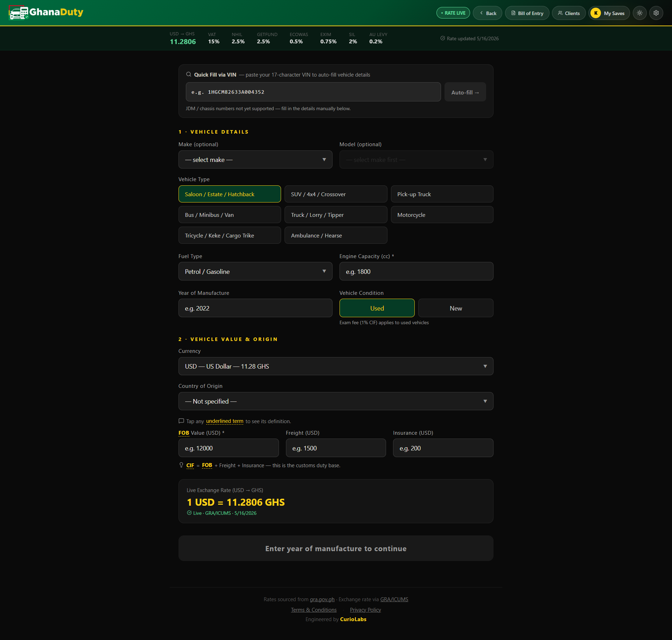
Task: Select Motorcycle vehicle type
Action: tap(442, 215)
